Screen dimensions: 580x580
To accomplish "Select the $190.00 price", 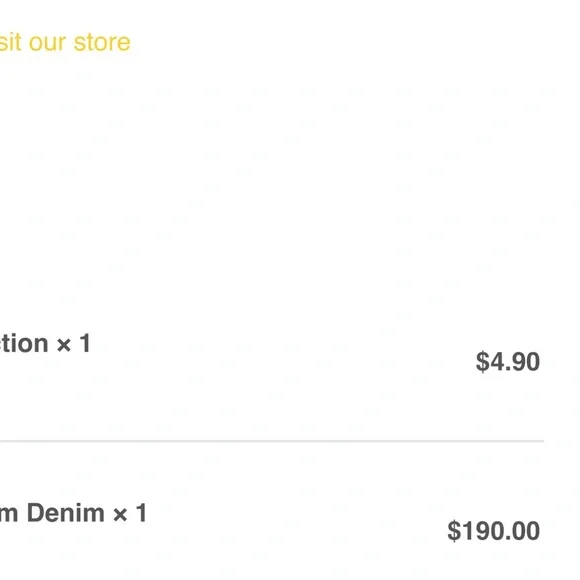I will coord(493,531).
